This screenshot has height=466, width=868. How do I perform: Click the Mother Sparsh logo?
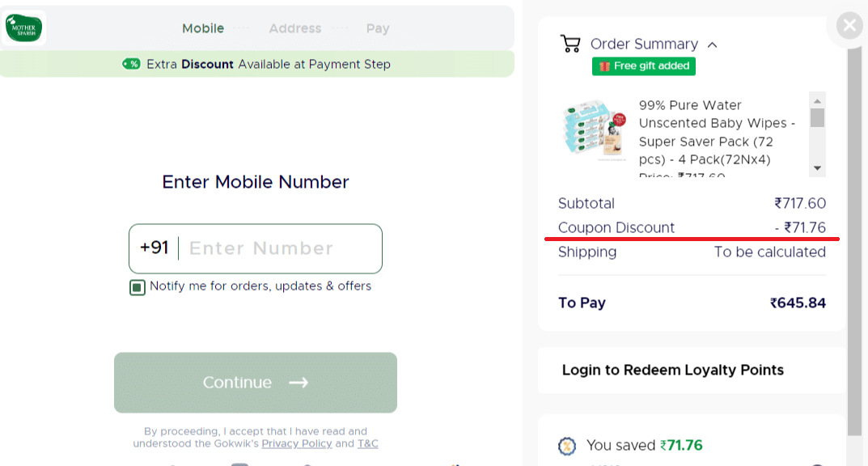tap(24, 28)
